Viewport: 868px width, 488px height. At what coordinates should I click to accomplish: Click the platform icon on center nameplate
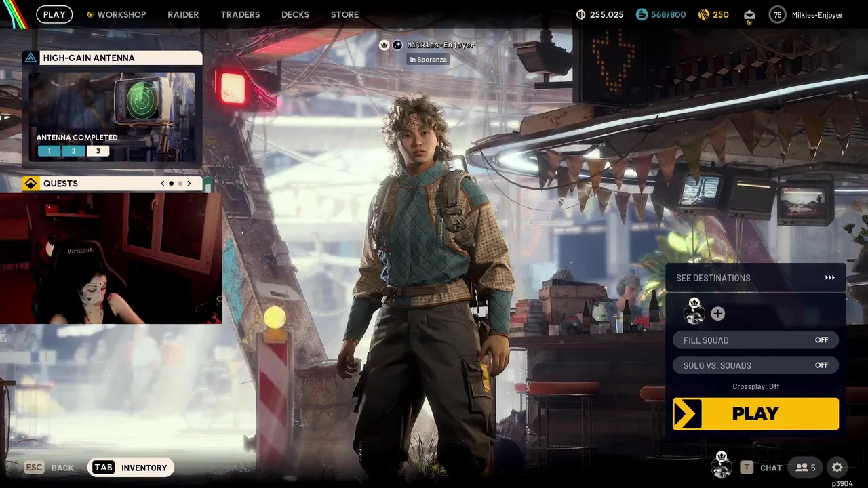click(x=397, y=45)
